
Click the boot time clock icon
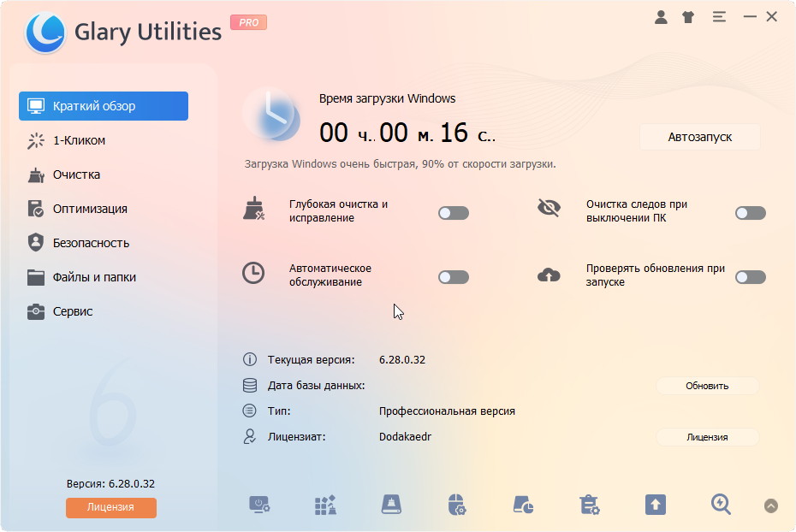[x=271, y=115]
